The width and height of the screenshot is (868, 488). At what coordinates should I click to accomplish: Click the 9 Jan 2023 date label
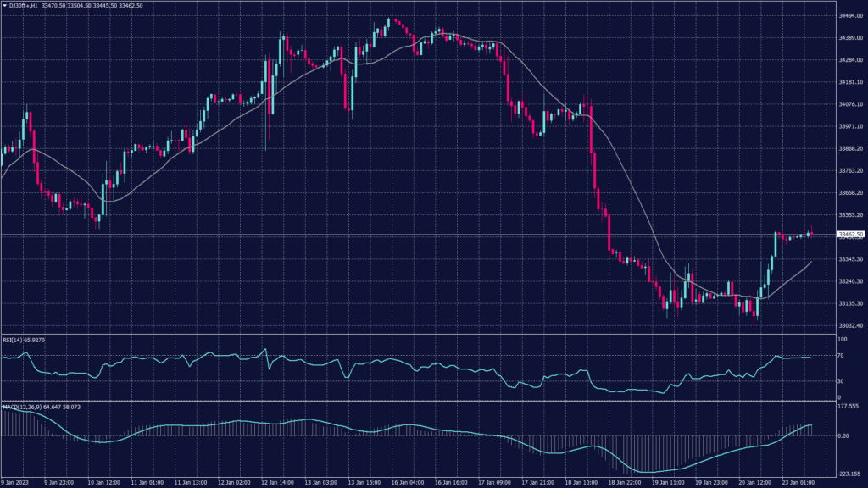tap(15, 483)
